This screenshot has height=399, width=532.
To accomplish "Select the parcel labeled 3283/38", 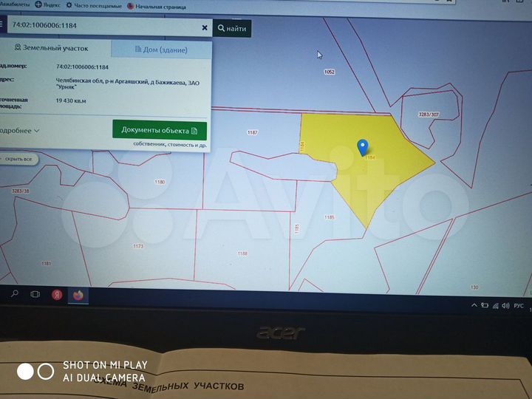I will (21, 191).
